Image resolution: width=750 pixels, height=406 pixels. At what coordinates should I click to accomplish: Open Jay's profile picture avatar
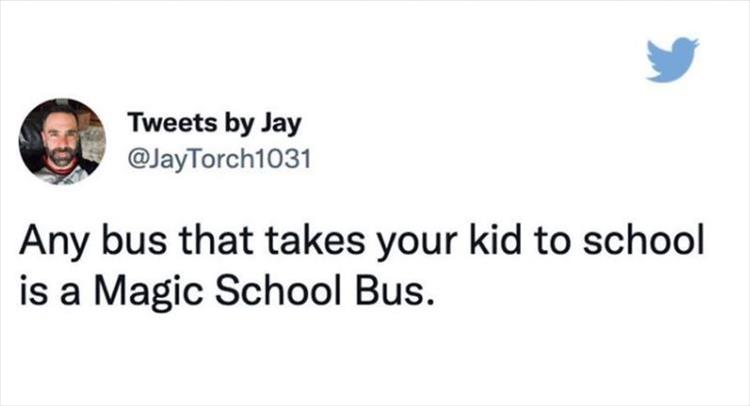point(64,141)
